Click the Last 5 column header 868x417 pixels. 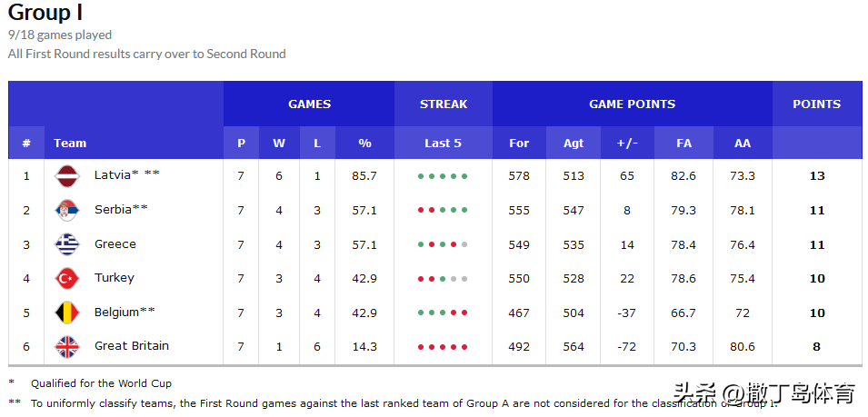coord(443,143)
